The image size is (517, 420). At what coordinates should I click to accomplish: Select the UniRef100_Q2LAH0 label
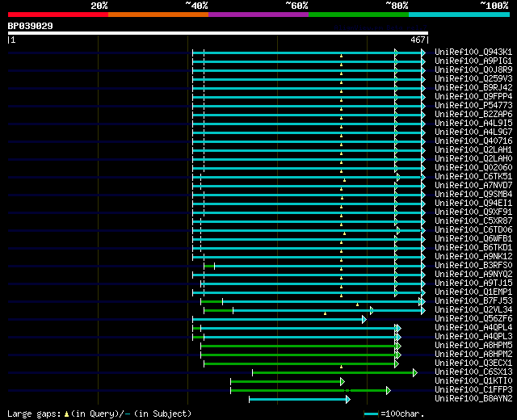pos(473,159)
